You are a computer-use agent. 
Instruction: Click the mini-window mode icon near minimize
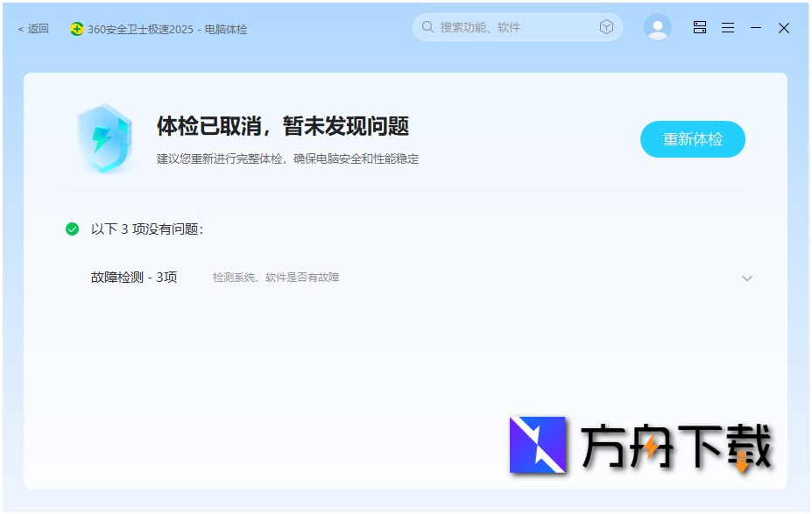pyautogui.click(x=699, y=27)
